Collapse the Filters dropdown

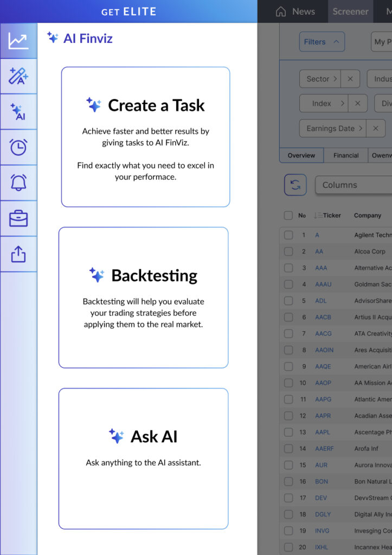(x=322, y=42)
